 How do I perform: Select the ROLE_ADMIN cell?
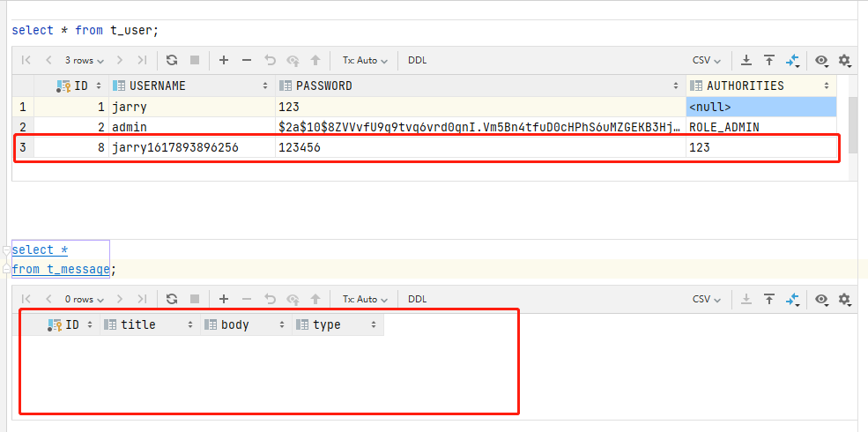[761, 127]
